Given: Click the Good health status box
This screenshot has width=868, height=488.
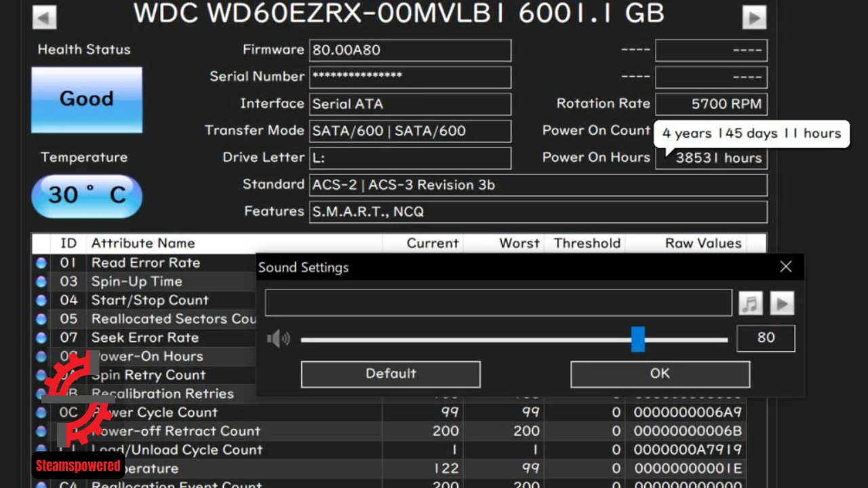Looking at the screenshot, I should coord(87,99).
